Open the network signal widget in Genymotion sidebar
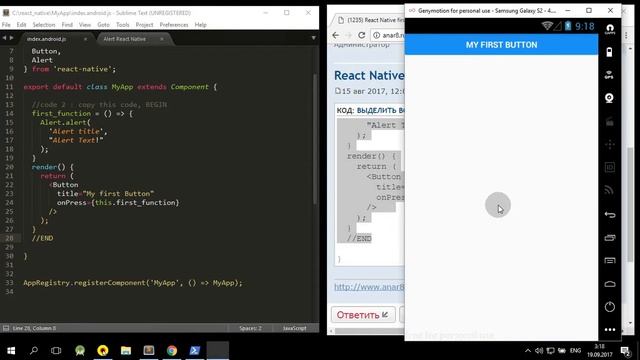Screen dimensions: 640x360 pyautogui.click(x=609, y=190)
